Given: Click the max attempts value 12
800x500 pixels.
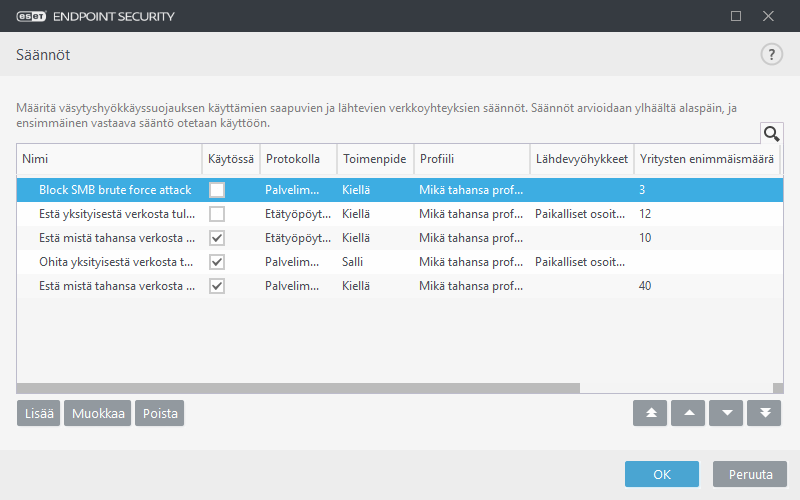Looking at the screenshot, I should (x=645, y=214).
